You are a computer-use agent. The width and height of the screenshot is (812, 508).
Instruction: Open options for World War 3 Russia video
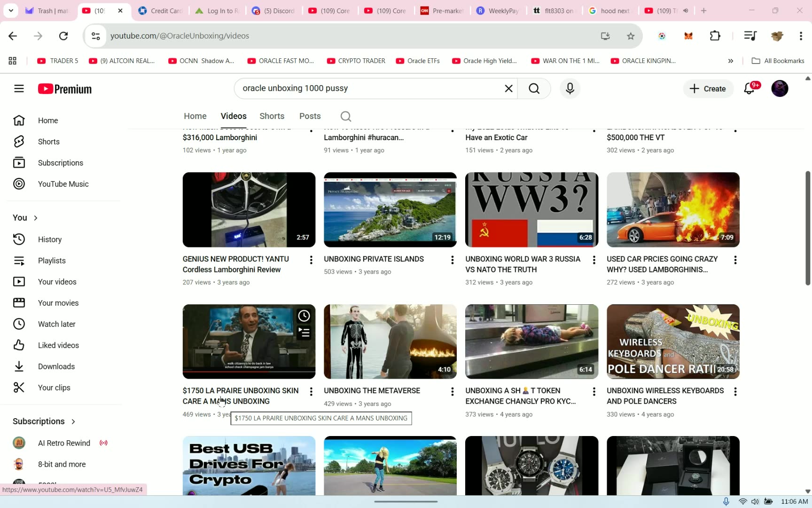(594, 260)
